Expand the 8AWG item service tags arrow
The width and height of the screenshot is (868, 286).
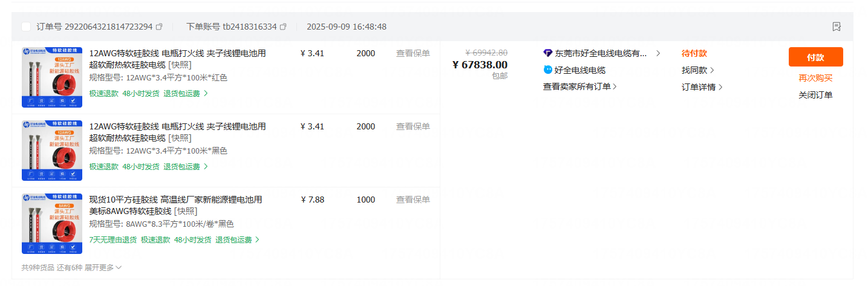pyautogui.click(x=257, y=239)
